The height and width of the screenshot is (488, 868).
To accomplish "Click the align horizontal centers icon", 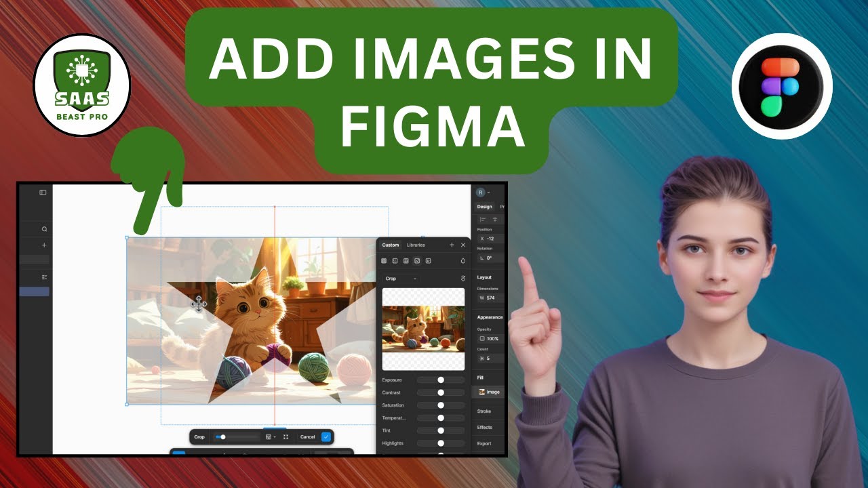I will pos(495,219).
